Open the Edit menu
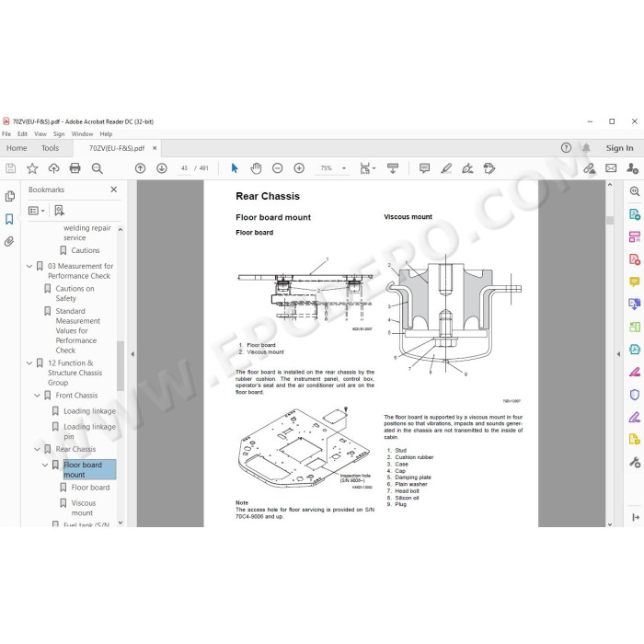This screenshot has height=644, width=644. [x=22, y=134]
